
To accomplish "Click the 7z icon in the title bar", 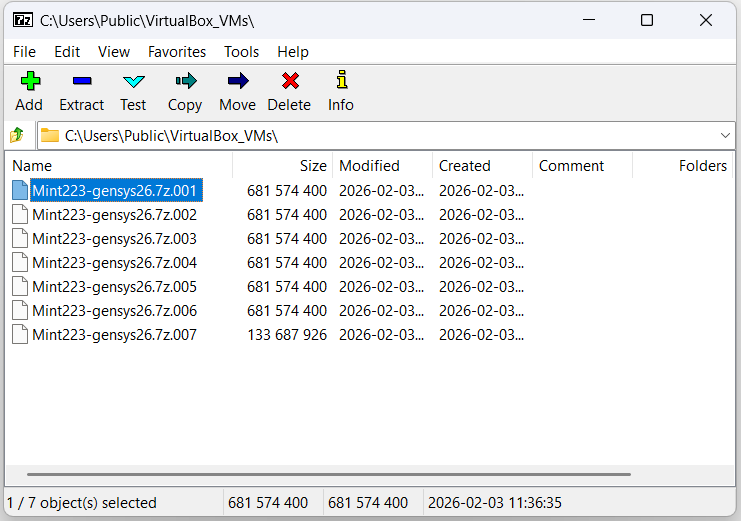I will (23, 20).
